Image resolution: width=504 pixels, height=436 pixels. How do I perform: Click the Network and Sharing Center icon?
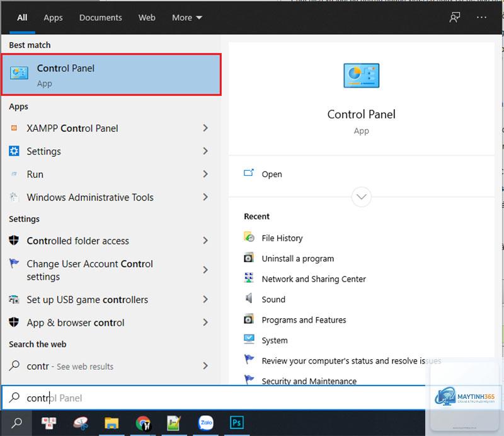click(249, 278)
